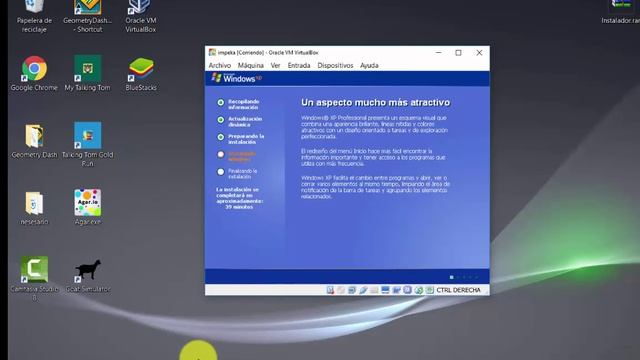Select the Oracle VM VirtualBox desktop shortcut
The width and height of the screenshot is (640, 360).
click(140, 15)
